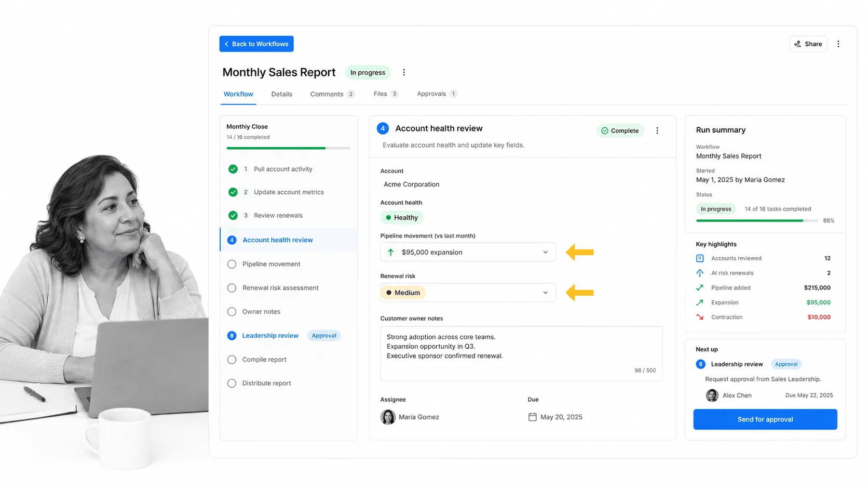Viewport: 868px width, 489px height.
Task: Expand the Pipeline movement $95,000 expansion dropdown
Action: pos(468,252)
